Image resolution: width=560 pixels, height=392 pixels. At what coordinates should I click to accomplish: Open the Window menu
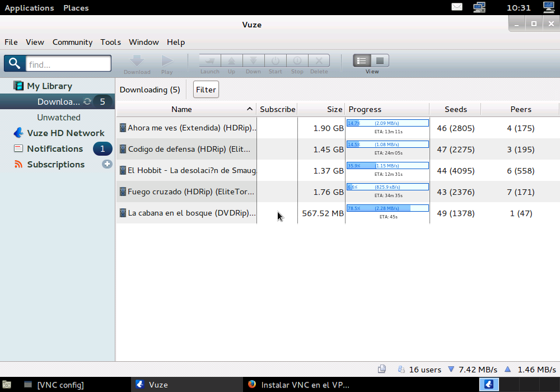[x=144, y=42]
